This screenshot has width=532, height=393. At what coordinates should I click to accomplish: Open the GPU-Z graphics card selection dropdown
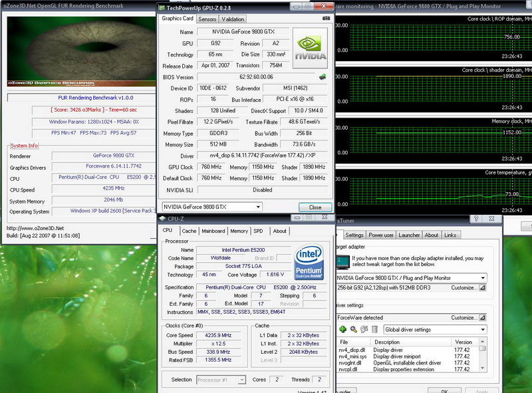tap(258, 207)
